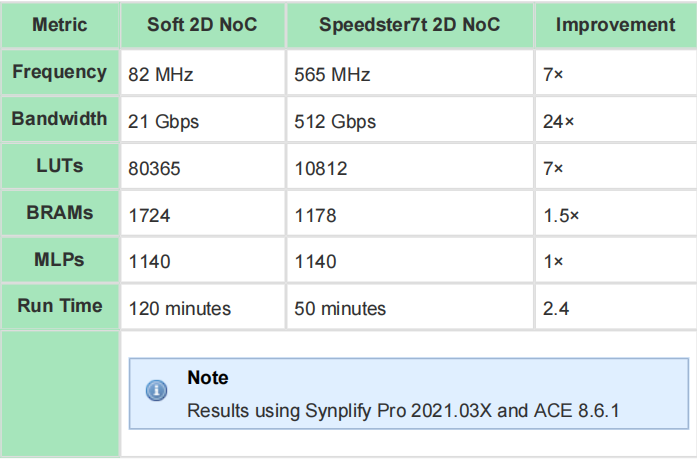Click the 1178 BRAMs value
Viewport: 697px width, 460px height.
[x=316, y=215]
